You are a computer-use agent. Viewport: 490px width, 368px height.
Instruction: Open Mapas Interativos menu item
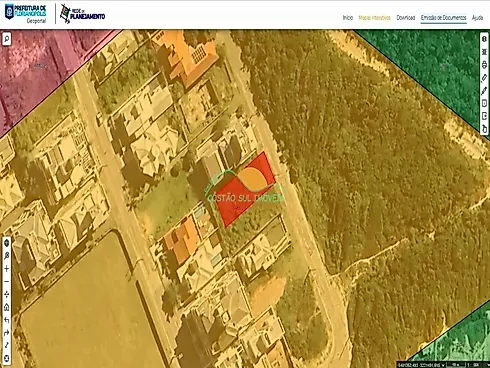[x=374, y=18]
